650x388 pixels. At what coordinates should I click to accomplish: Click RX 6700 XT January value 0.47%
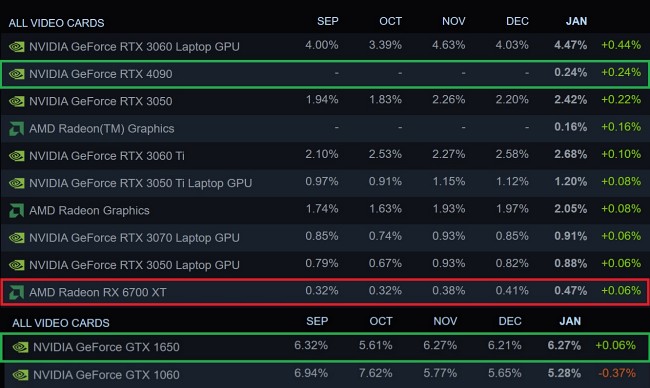(x=570, y=291)
